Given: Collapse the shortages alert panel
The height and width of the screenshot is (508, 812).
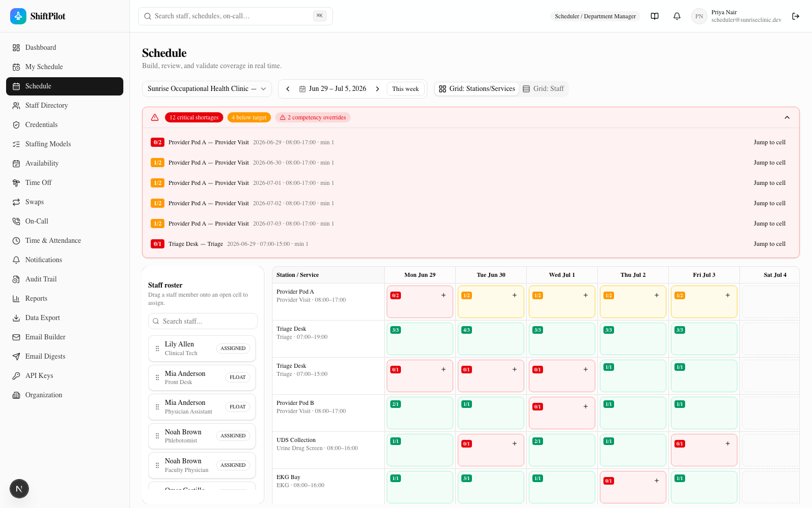Looking at the screenshot, I should [x=787, y=117].
